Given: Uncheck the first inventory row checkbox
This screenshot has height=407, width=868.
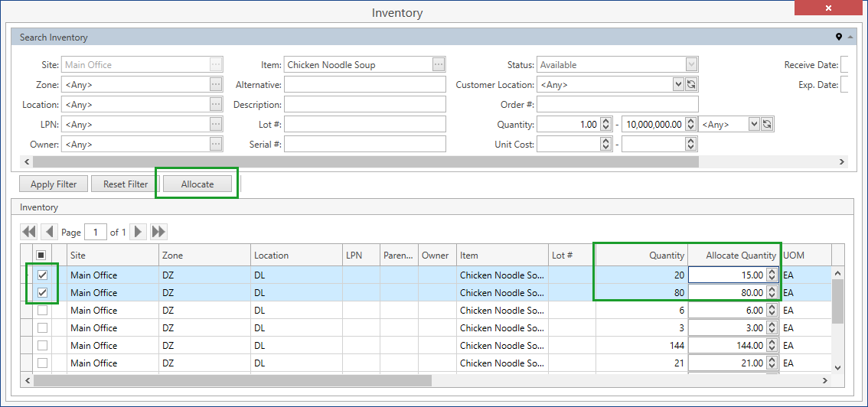Looking at the screenshot, I should [43, 275].
